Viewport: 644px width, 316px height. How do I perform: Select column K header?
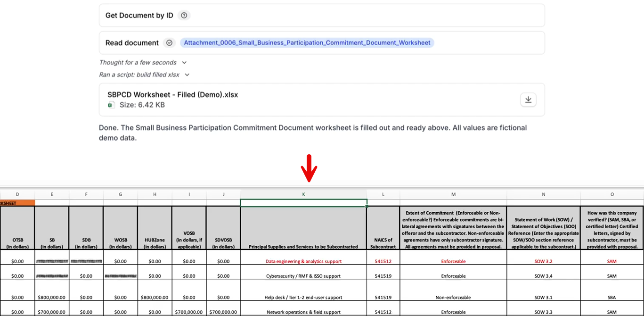coord(303,194)
